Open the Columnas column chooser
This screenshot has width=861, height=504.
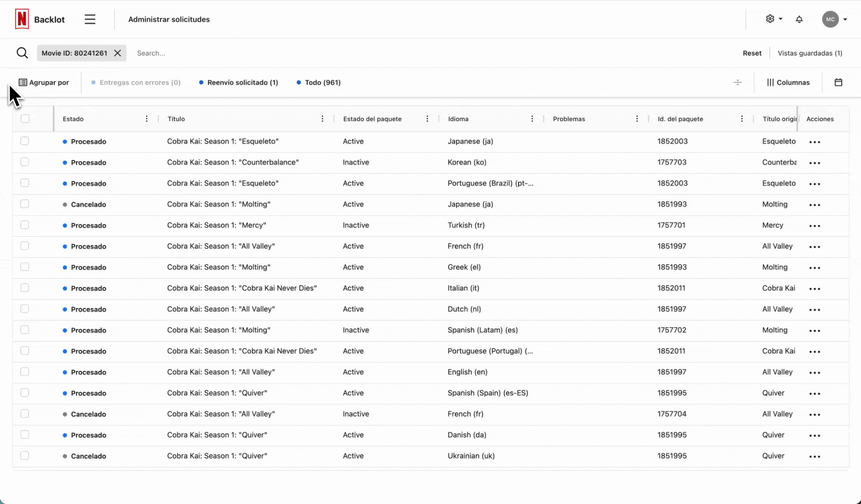[x=788, y=83]
